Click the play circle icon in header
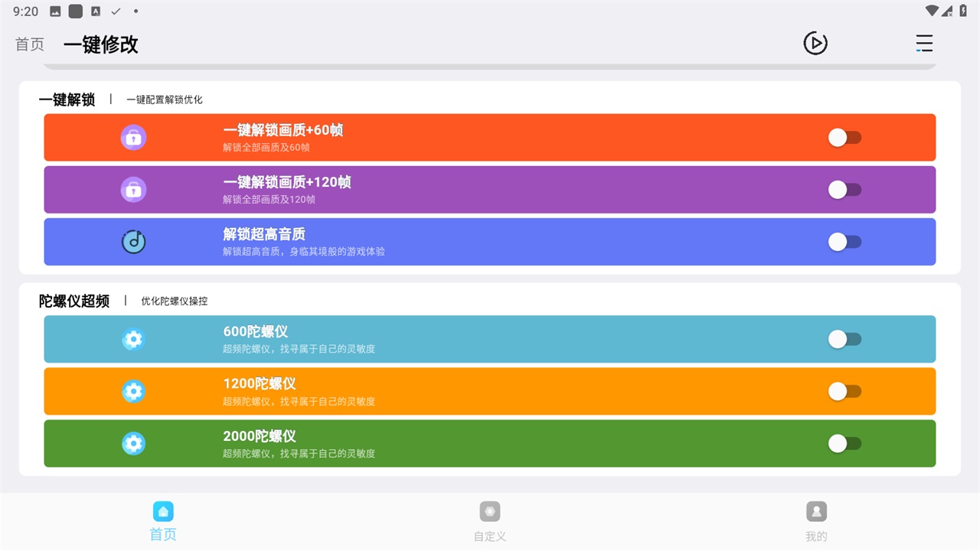The height and width of the screenshot is (551, 980). pyautogui.click(x=815, y=44)
